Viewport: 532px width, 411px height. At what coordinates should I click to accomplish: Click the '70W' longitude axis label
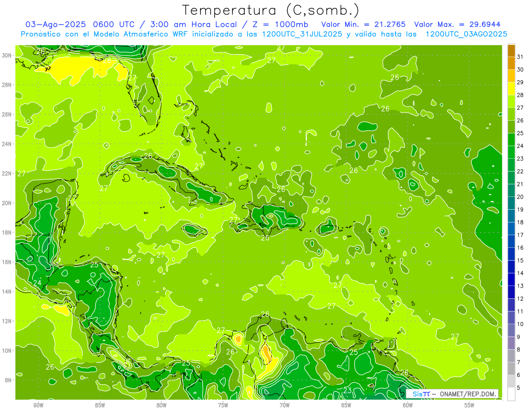pyautogui.click(x=285, y=405)
